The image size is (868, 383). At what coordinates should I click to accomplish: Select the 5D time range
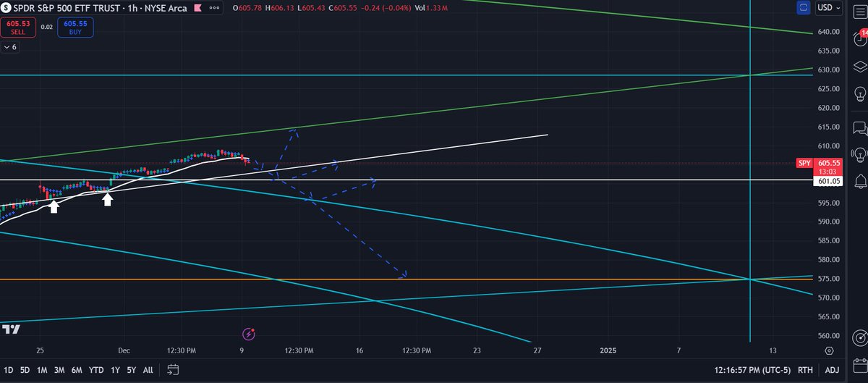coord(25,370)
